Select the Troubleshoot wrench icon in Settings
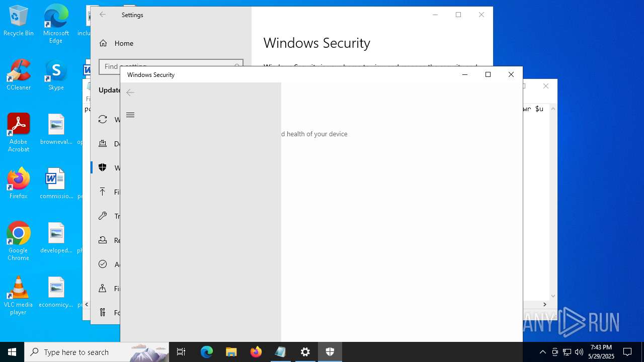Viewport: 644px width, 362px height. pyautogui.click(x=103, y=216)
